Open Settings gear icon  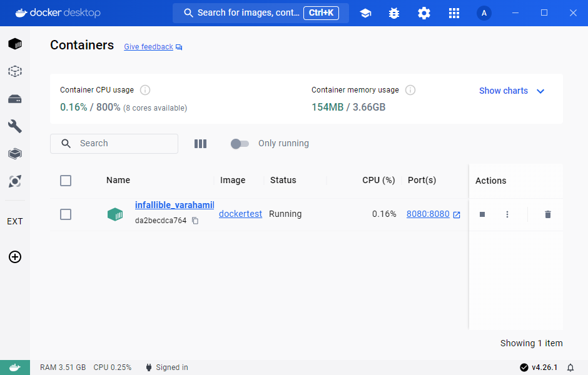pyautogui.click(x=424, y=13)
